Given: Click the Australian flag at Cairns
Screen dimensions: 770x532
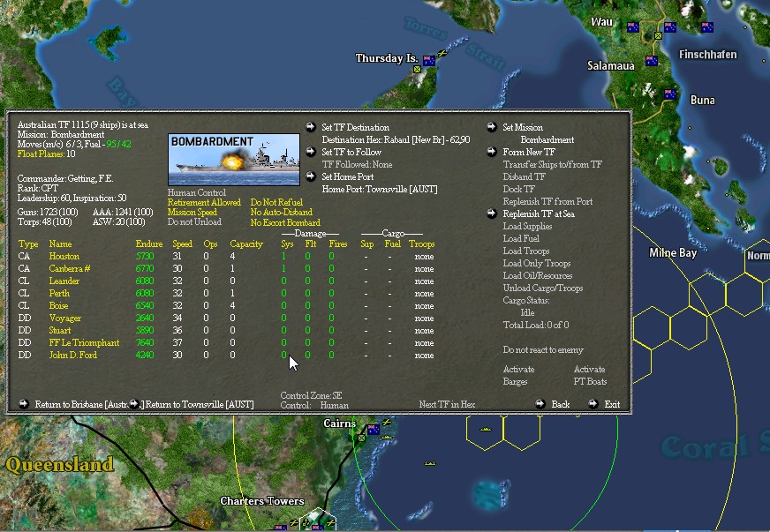Looking at the screenshot, I should click(374, 430).
